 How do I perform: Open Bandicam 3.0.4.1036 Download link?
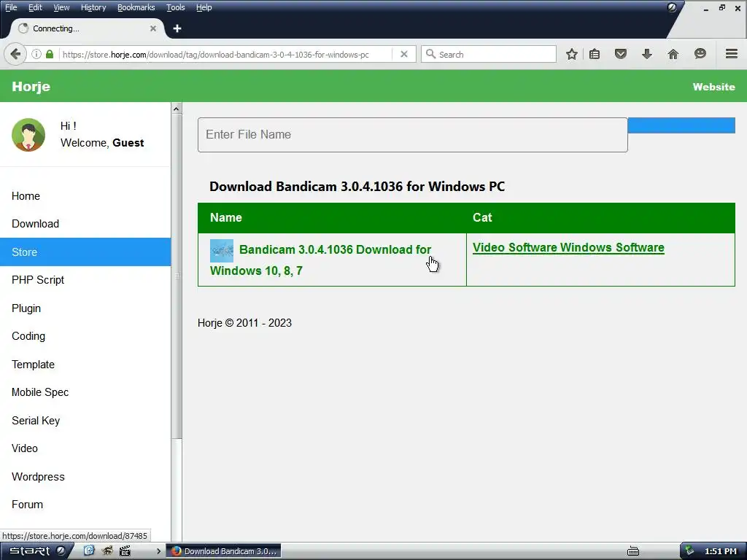click(x=320, y=260)
